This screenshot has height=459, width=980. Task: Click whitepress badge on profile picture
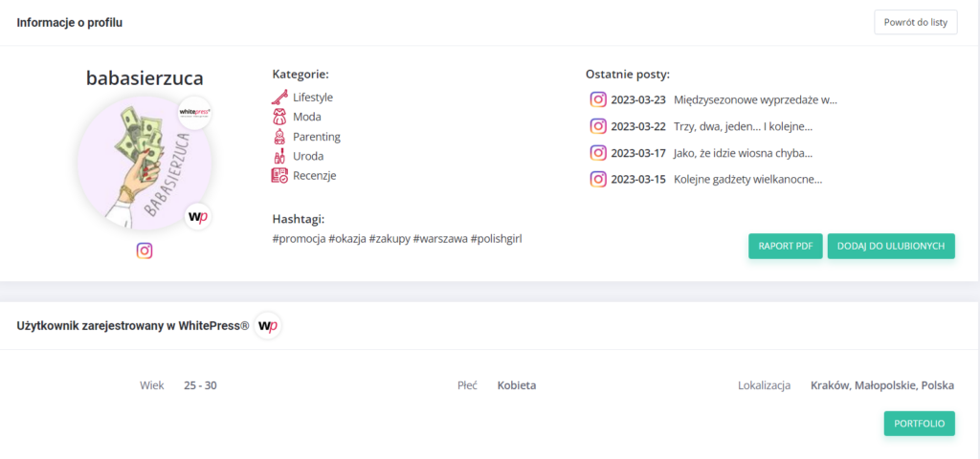tap(195, 113)
